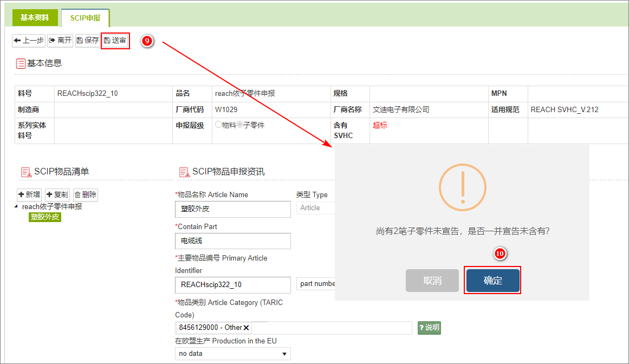Submit for review with 送审
This screenshot has height=364, width=629.
pyautogui.click(x=115, y=41)
